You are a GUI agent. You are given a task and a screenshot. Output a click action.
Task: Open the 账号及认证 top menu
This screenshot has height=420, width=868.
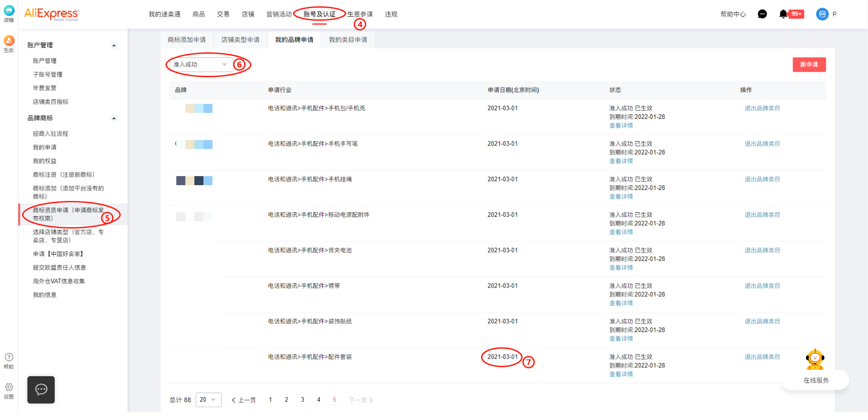pyautogui.click(x=319, y=14)
